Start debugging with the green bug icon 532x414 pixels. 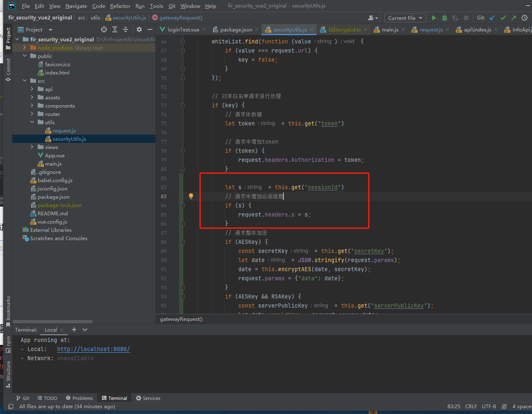coord(445,18)
